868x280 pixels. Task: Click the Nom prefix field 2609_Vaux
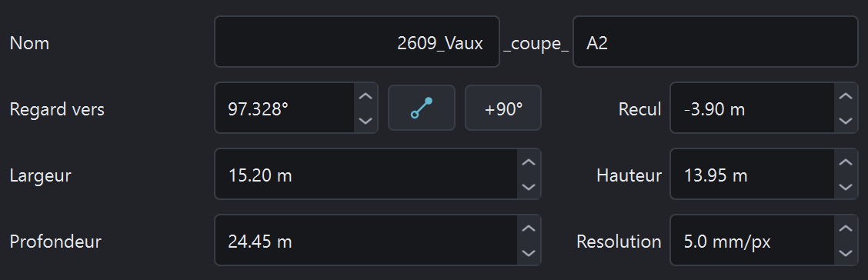coord(357,42)
